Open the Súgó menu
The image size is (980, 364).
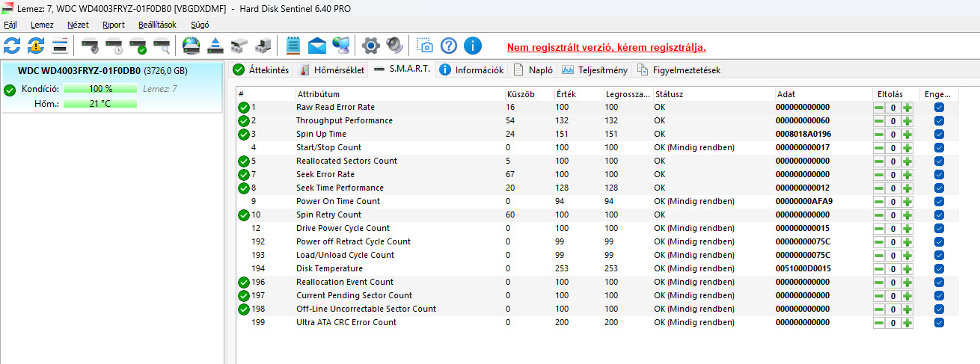[199, 25]
